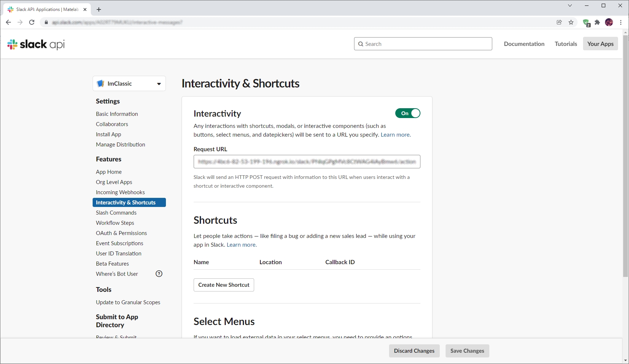Image resolution: width=629 pixels, height=364 pixels.
Task: Reload the page with the refresh icon
Action: click(32, 22)
